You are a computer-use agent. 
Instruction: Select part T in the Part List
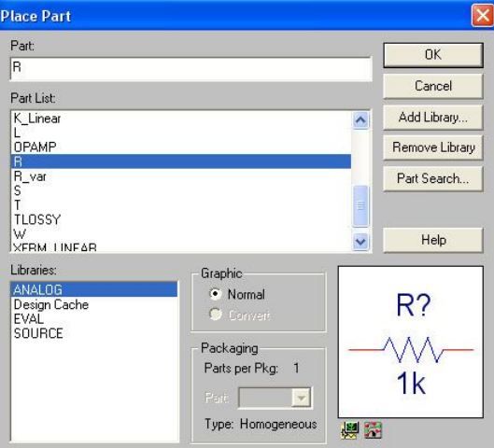click(181, 205)
